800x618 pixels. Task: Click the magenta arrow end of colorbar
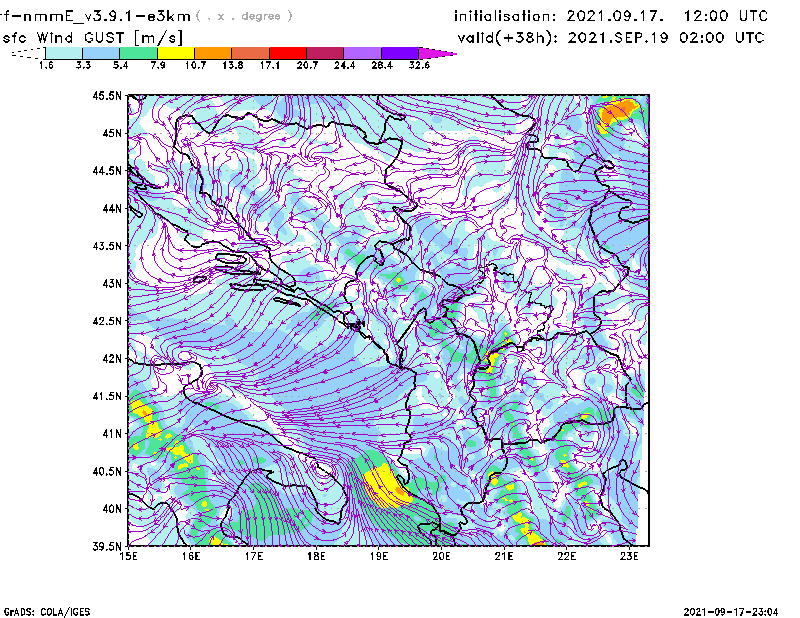[437, 53]
